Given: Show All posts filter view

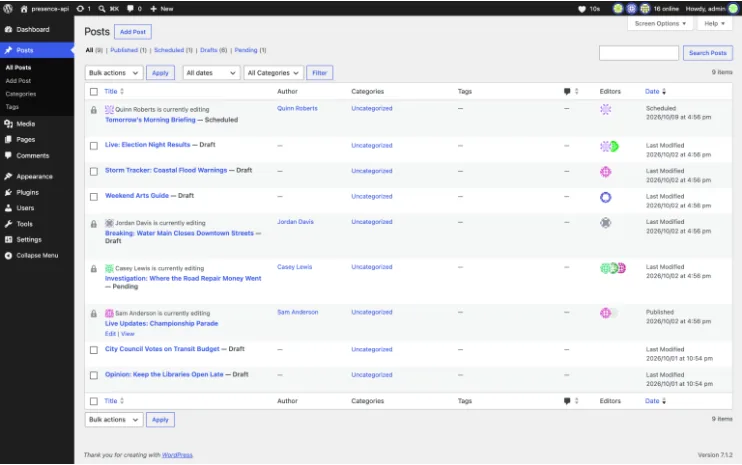Looking at the screenshot, I should [x=94, y=50].
